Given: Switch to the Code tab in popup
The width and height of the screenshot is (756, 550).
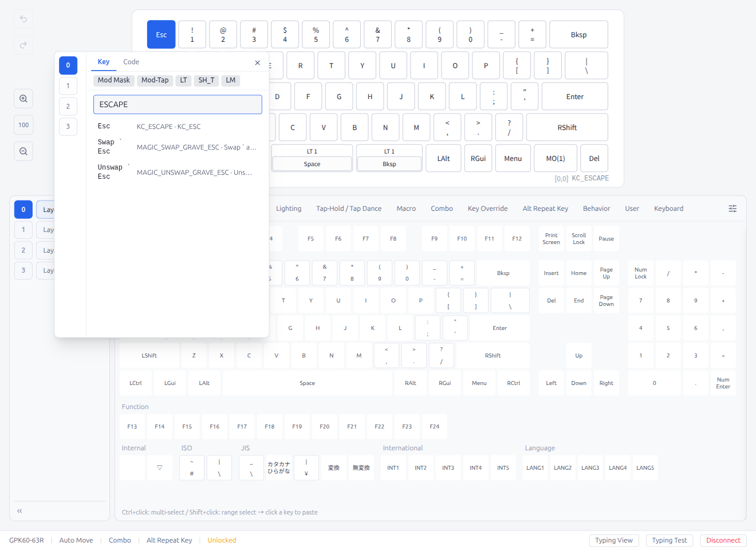Looking at the screenshot, I should click(131, 62).
